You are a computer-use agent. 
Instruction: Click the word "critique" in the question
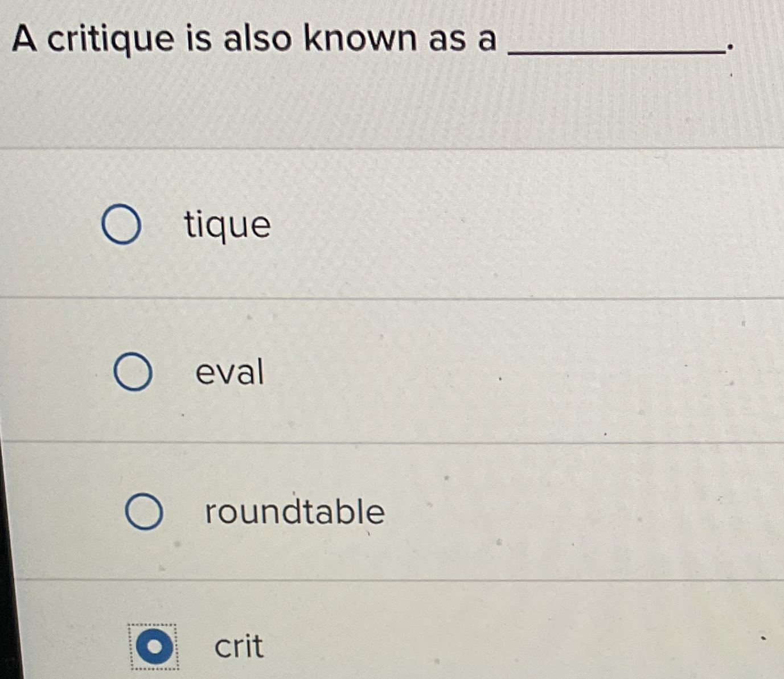[x=105, y=39]
